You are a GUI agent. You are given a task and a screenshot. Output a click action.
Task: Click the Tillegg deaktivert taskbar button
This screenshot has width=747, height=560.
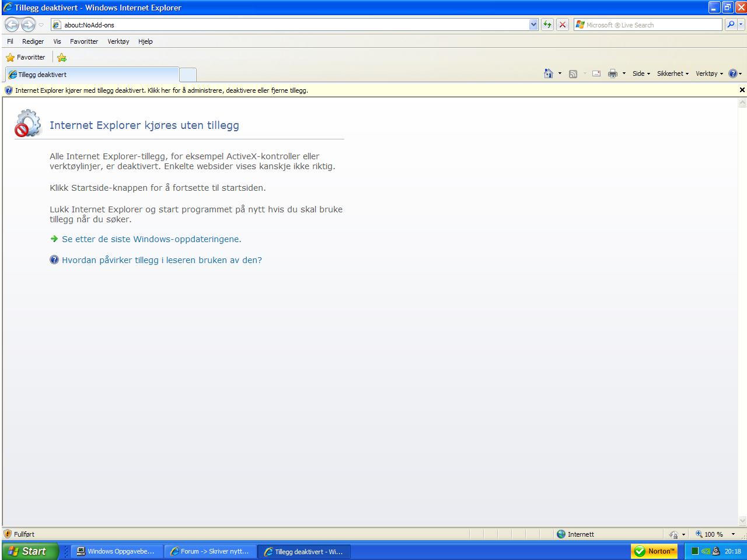[x=305, y=551]
